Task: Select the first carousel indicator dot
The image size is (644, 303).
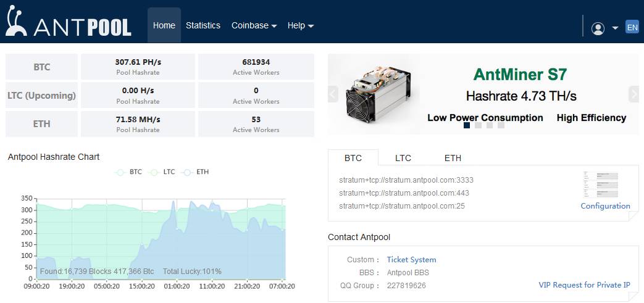Action: (467, 125)
